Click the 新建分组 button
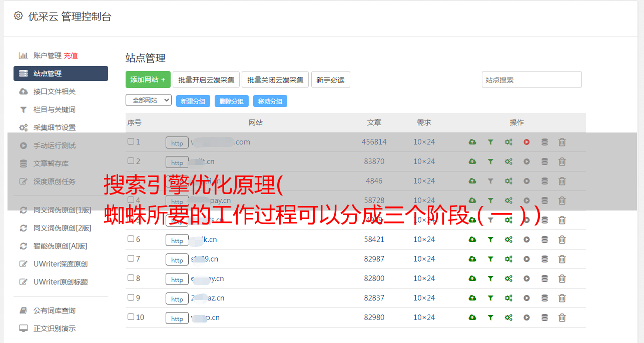 point(193,101)
